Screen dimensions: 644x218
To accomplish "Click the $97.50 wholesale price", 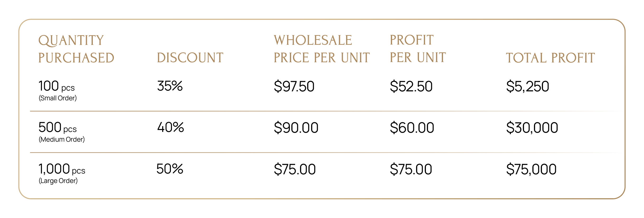I will point(294,86).
